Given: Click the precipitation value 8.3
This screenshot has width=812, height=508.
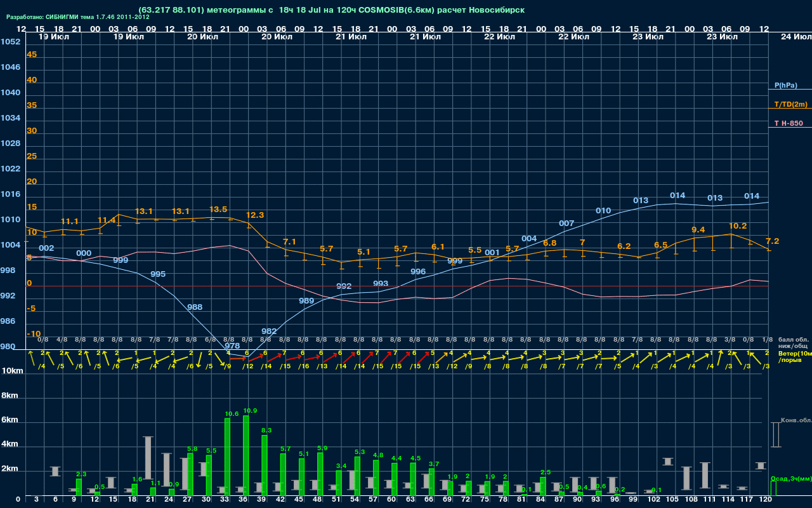Looking at the screenshot, I should [x=266, y=431].
